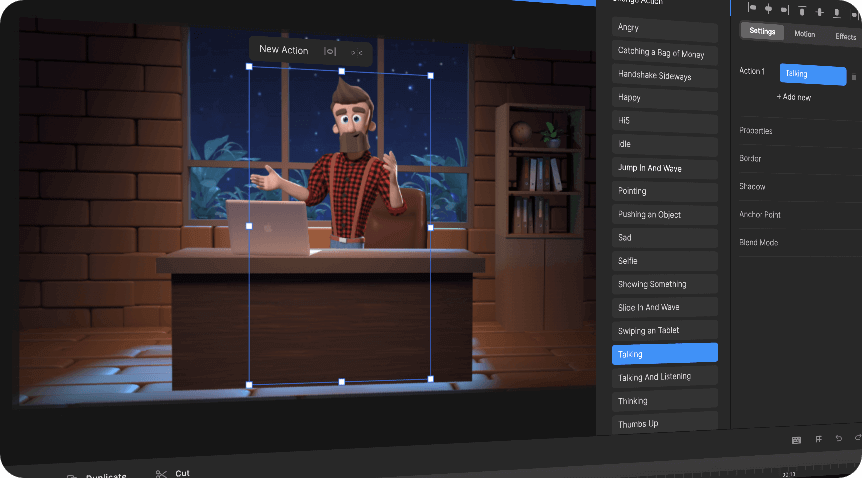This screenshot has height=478, width=862.
Task: Select Swiping a Tablet action
Action: (665, 330)
